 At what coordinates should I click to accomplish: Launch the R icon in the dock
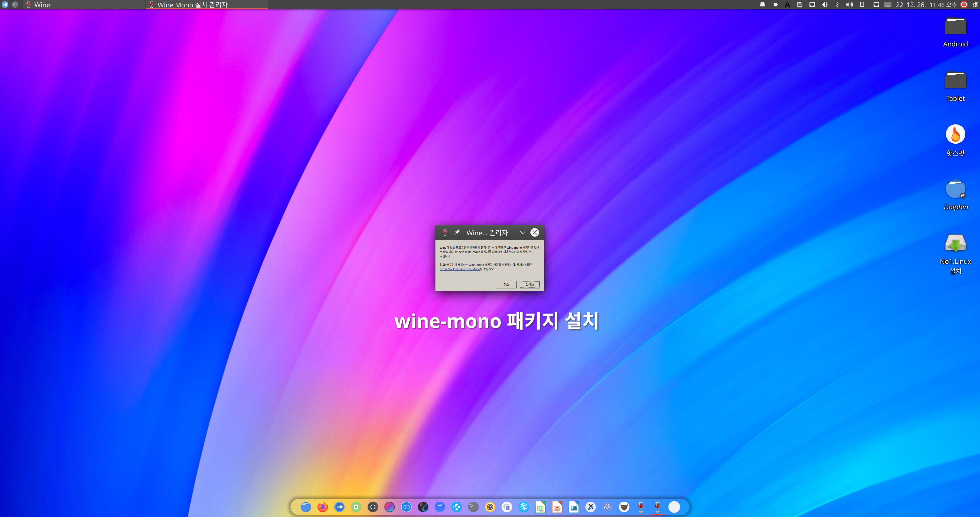507,507
